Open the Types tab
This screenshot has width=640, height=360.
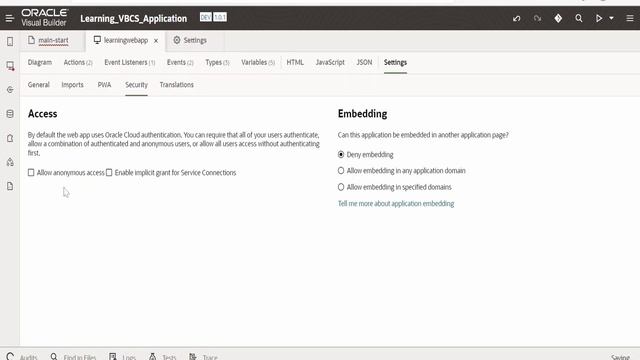(x=217, y=62)
